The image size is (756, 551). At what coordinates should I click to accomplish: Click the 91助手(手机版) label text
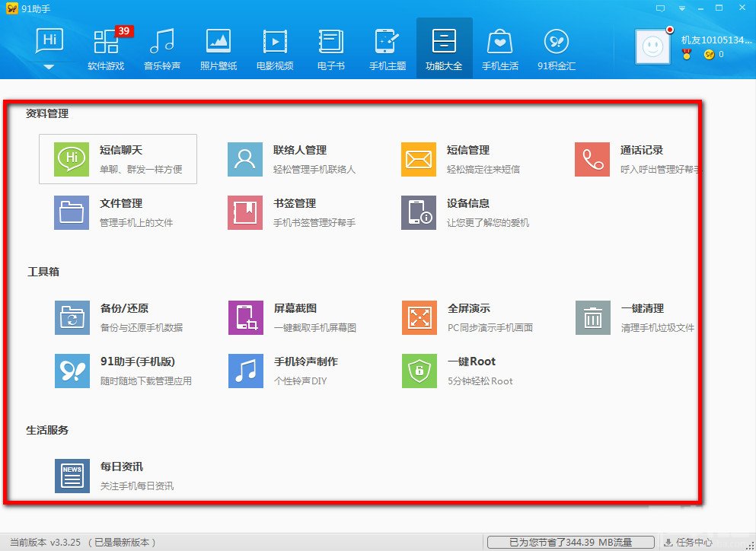coord(137,361)
